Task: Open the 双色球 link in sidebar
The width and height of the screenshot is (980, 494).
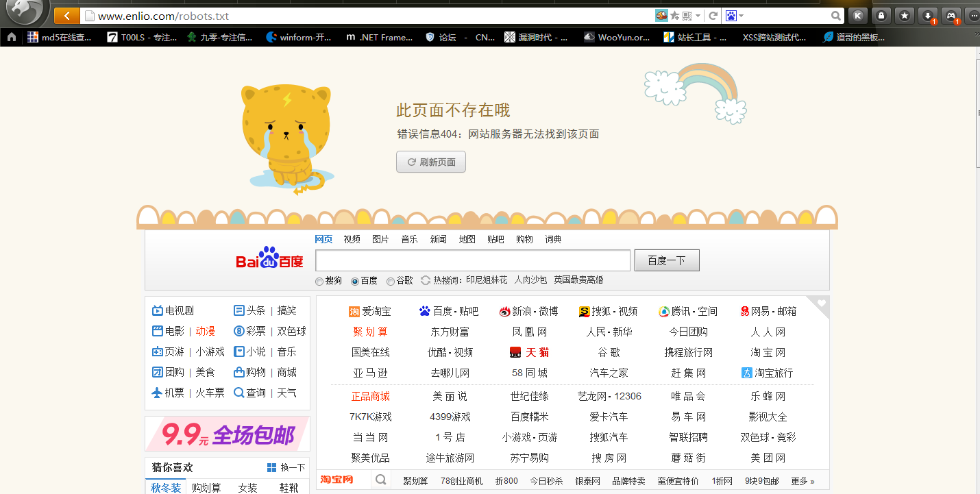Action: (292, 331)
